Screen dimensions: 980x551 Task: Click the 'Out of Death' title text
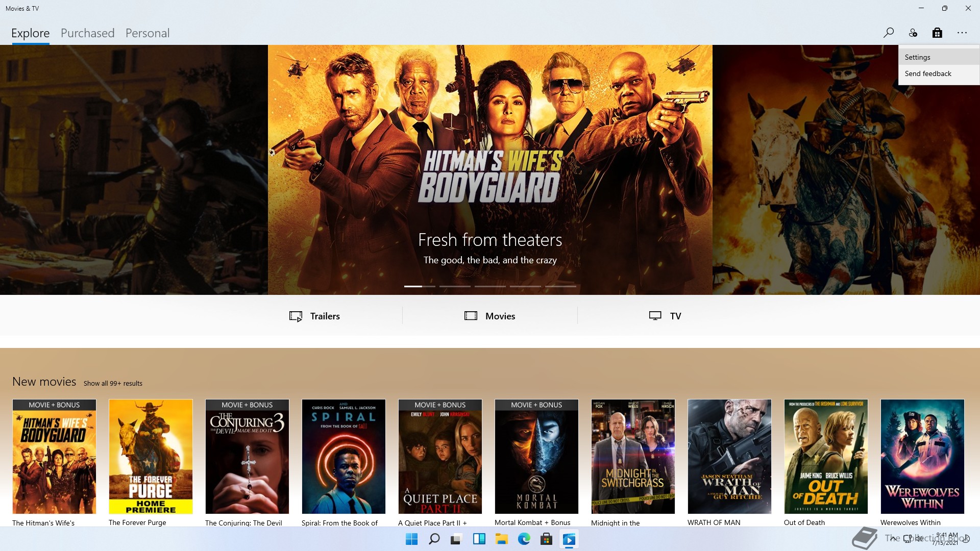(x=804, y=522)
